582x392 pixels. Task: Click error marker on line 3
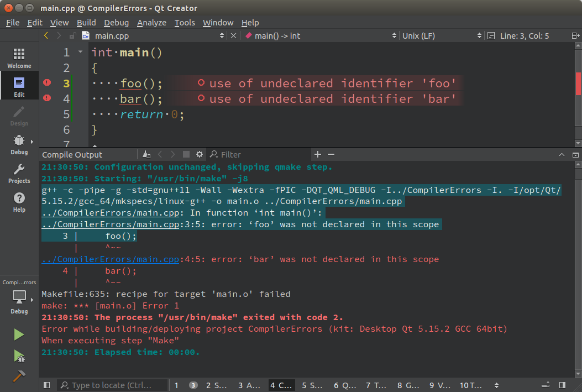tap(47, 83)
